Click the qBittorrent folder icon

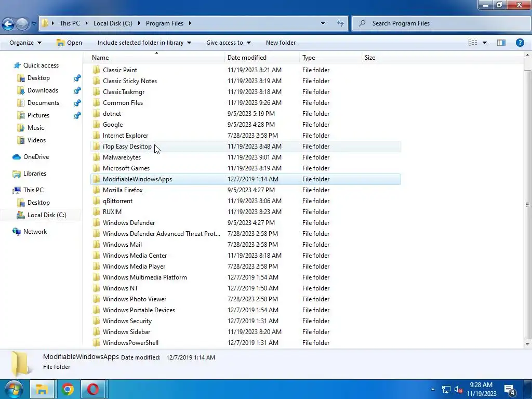tap(96, 201)
